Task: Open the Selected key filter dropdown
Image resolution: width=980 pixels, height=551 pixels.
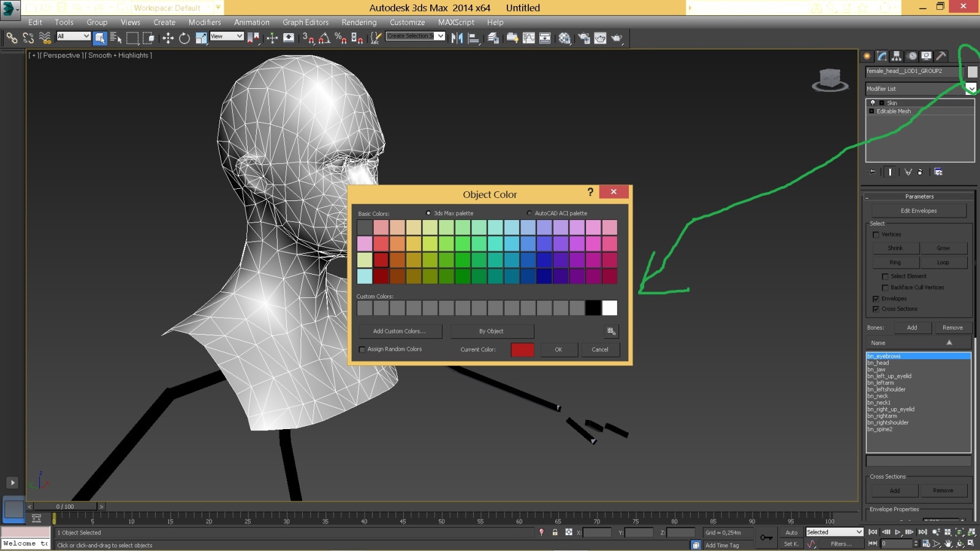Action: pyautogui.click(x=834, y=532)
